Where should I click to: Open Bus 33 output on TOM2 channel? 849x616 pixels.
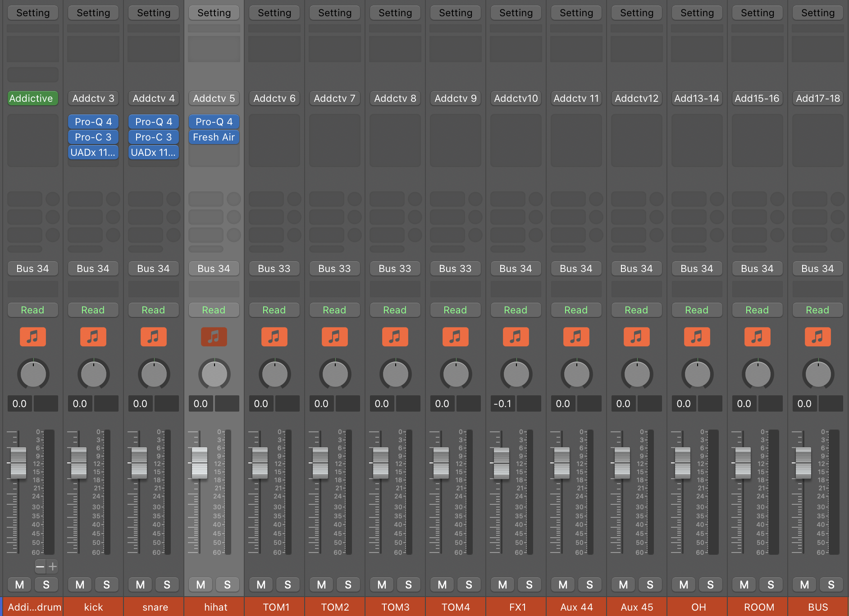[335, 268]
